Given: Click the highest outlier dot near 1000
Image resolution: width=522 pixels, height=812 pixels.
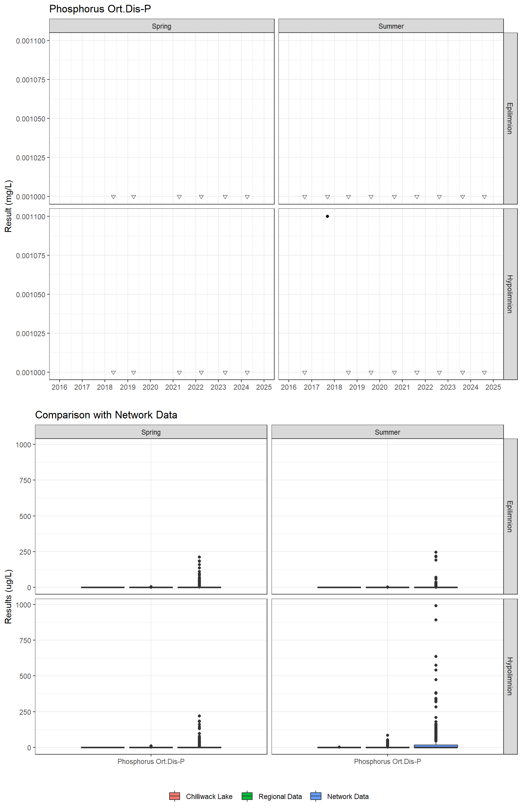Looking at the screenshot, I should pos(436,606).
